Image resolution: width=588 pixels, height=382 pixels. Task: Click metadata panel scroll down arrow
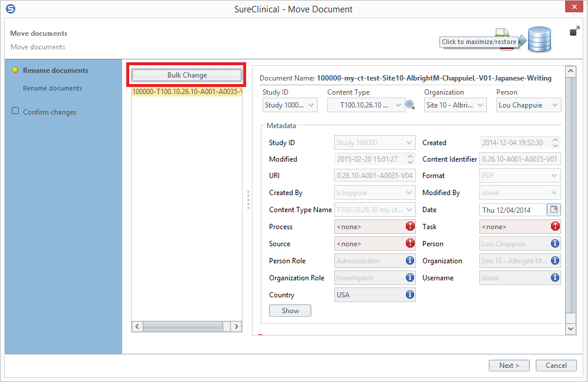570,329
